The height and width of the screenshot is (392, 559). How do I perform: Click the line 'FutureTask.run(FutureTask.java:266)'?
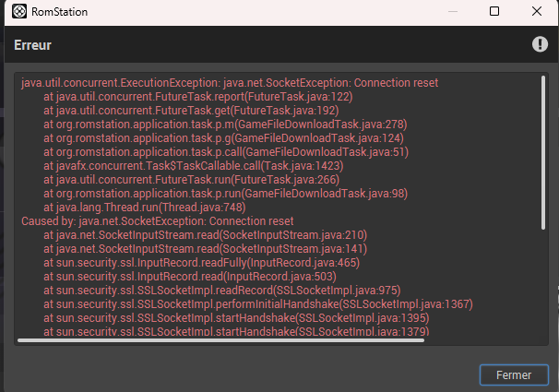tap(191, 180)
